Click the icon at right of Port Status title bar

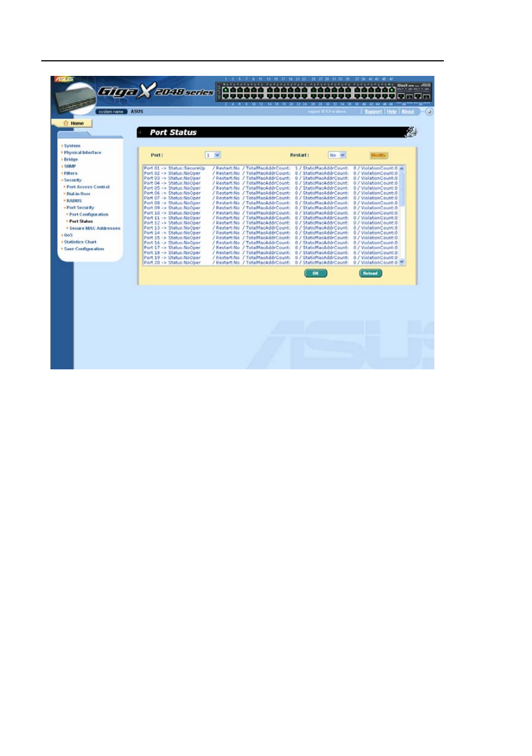pyautogui.click(x=411, y=132)
